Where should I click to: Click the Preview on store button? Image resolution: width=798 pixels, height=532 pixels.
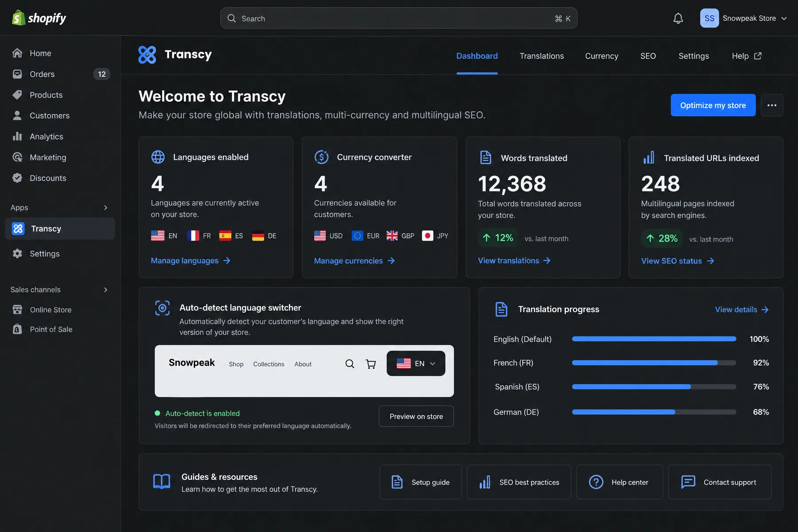(x=416, y=416)
